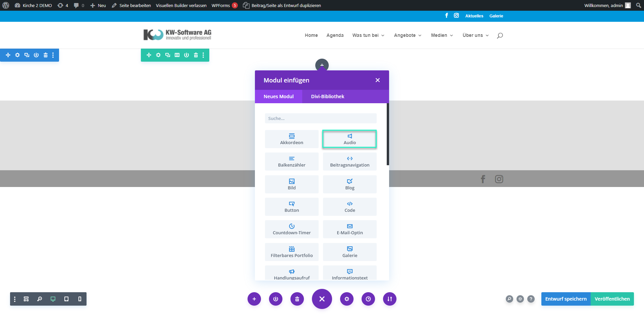Expand the Medien dropdown menu
Viewport: 644px width, 314px height.
pos(442,35)
